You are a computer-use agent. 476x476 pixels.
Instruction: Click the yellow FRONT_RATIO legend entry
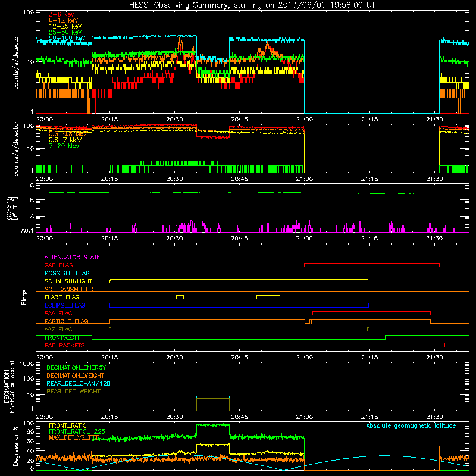pos(68,425)
